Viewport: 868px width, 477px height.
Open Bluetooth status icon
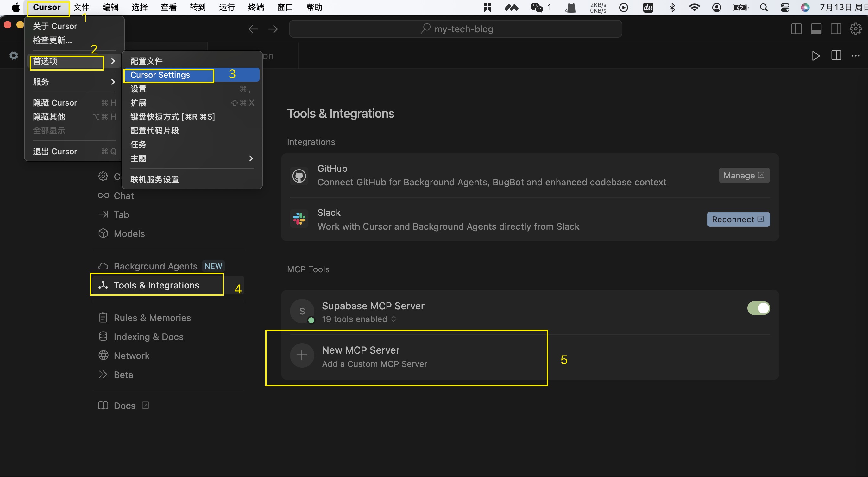[672, 7]
